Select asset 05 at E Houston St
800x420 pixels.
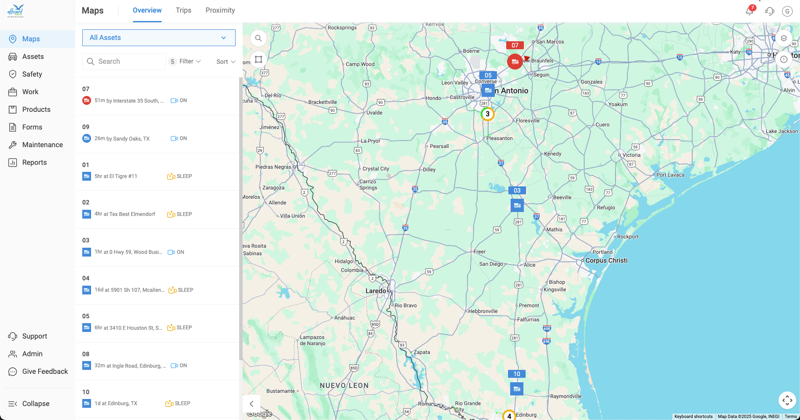[x=159, y=323]
